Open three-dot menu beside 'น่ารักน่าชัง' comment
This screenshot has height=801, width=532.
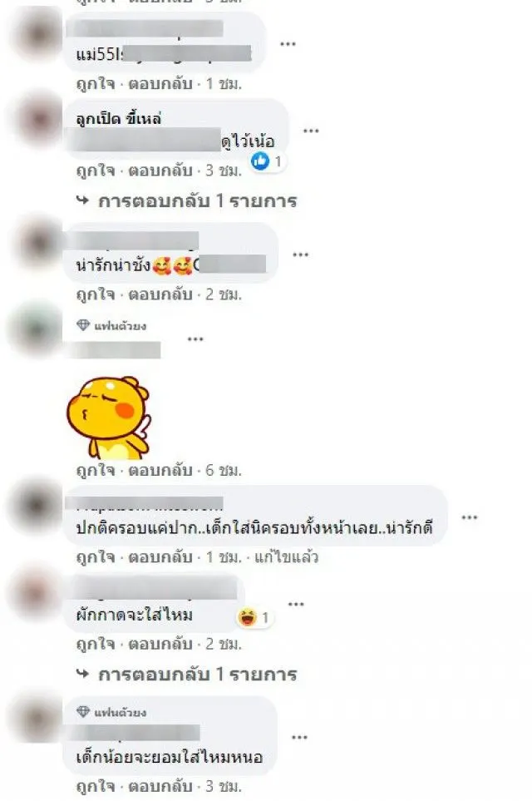click(300, 255)
